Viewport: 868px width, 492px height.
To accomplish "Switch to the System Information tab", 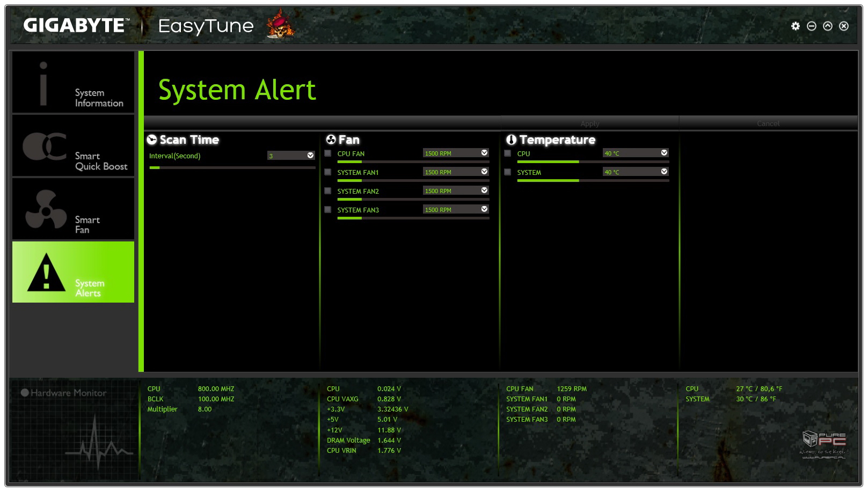I will (73, 83).
